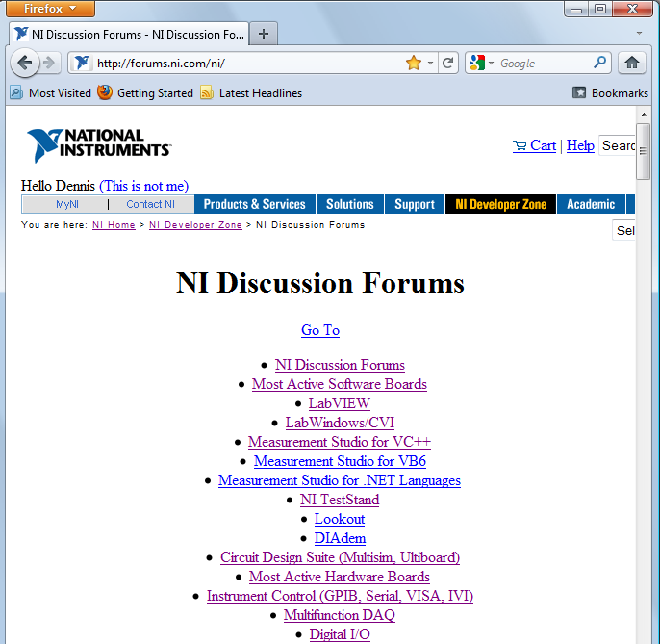The width and height of the screenshot is (660, 644).
Task: Open Measurement Studio for VC++ link
Action: point(340,442)
